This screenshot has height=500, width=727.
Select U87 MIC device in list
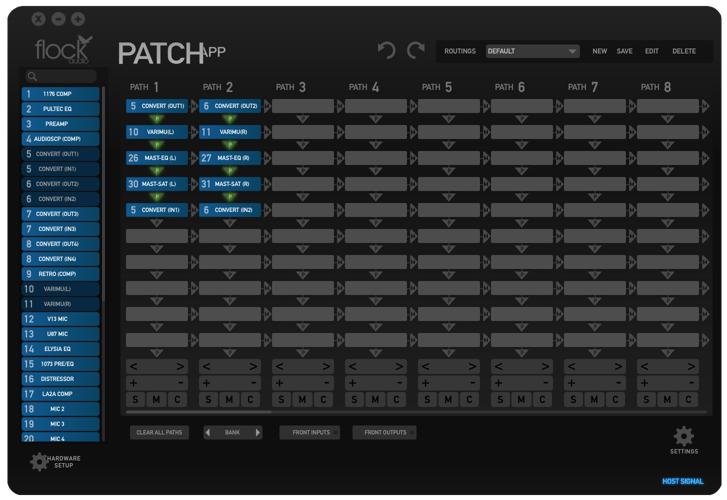[60, 334]
